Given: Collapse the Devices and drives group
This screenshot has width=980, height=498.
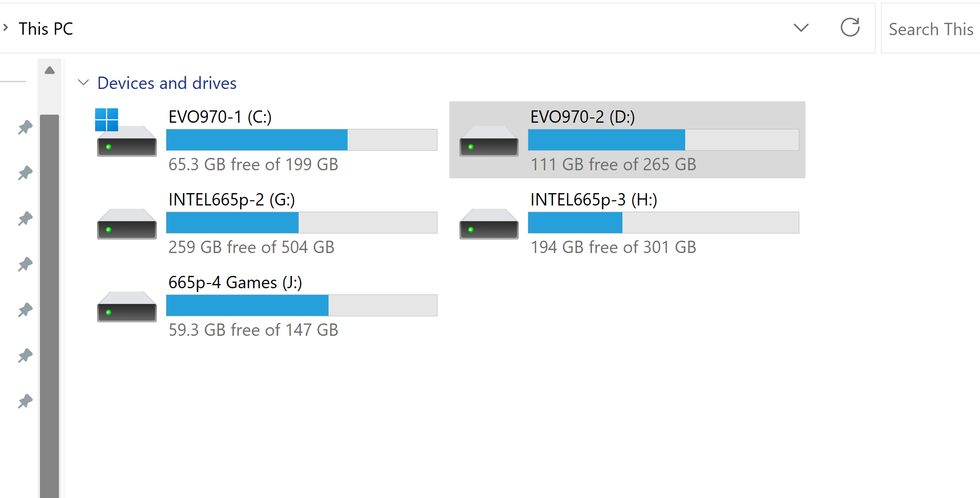Looking at the screenshot, I should point(83,83).
